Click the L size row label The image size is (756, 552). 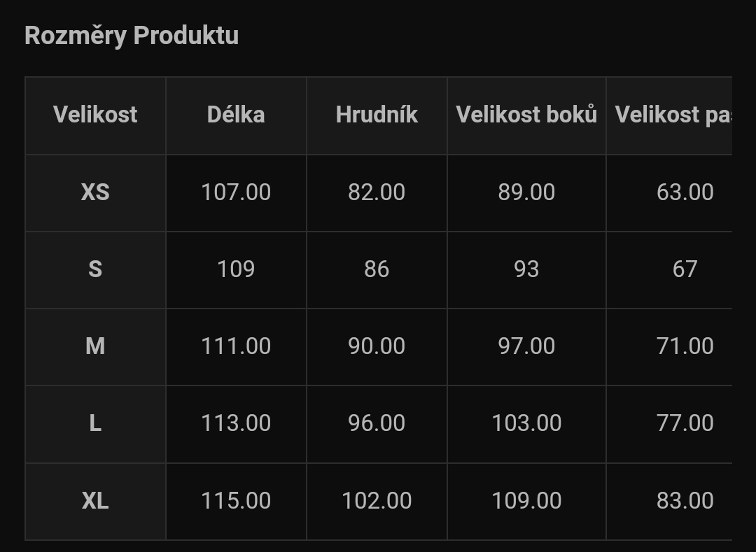click(x=95, y=424)
